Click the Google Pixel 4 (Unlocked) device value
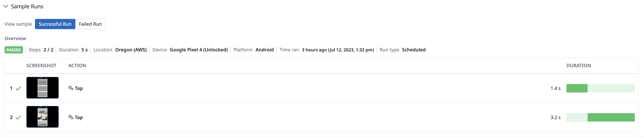Viewport: 644px width, 138px height. pyautogui.click(x=199, y=50)
